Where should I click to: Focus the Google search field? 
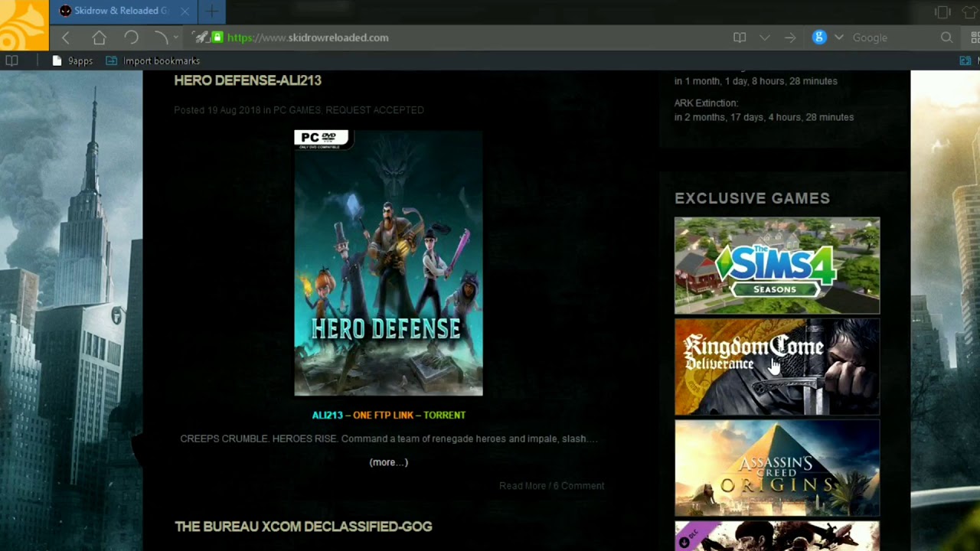[892, 37]
